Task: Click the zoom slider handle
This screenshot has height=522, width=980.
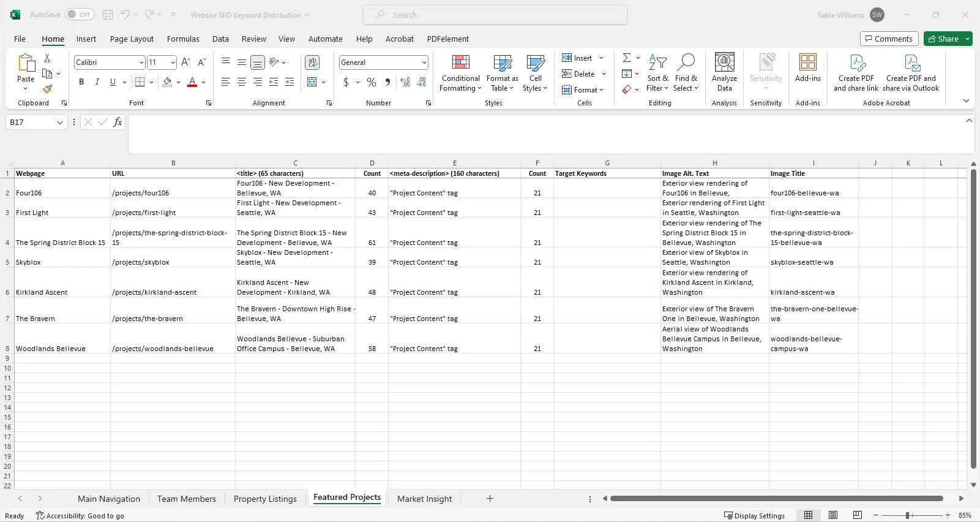Action: [x=908, y=515]
